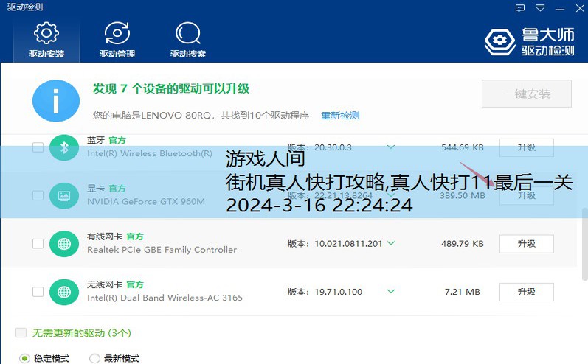Click the heading 发现 7 个设备的驱动可以升级
Screen dimensions: 588x364
point(171,88)
